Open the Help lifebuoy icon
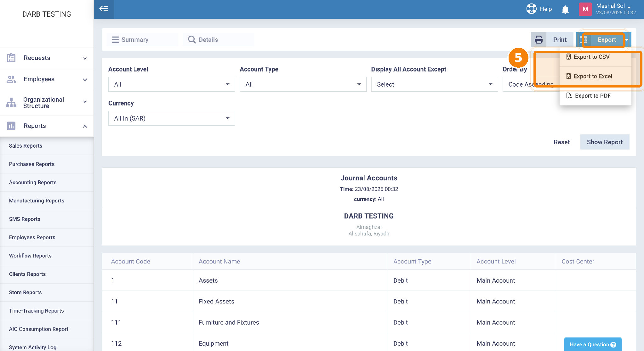 531,9
